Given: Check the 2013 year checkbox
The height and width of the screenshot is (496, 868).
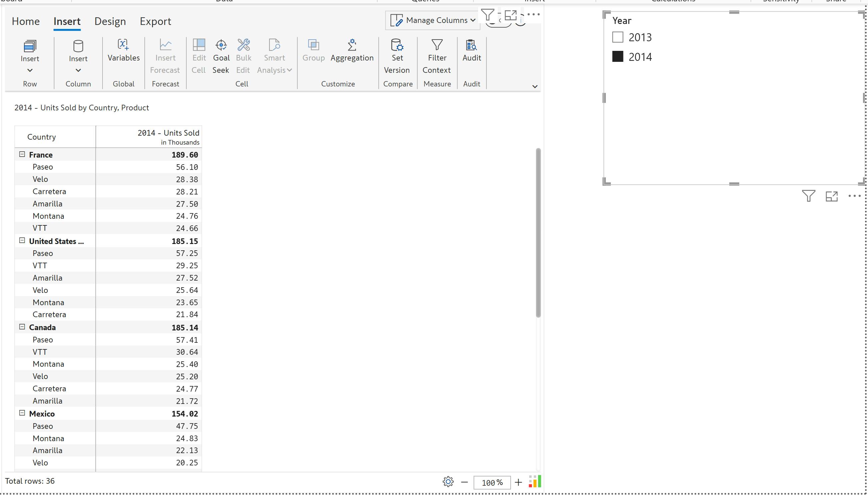Looking at the screenshot, I should 617,37.
